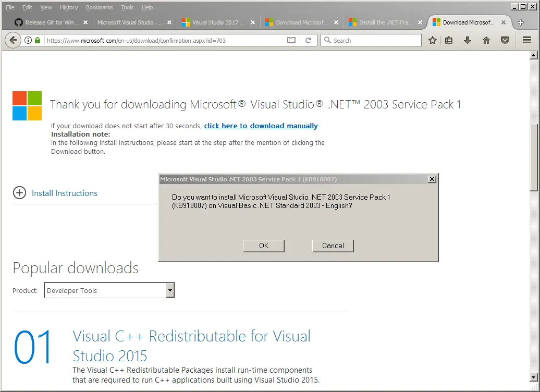Click the green padlock security icon
540x392 pixels.
click(x=38, y=40)
